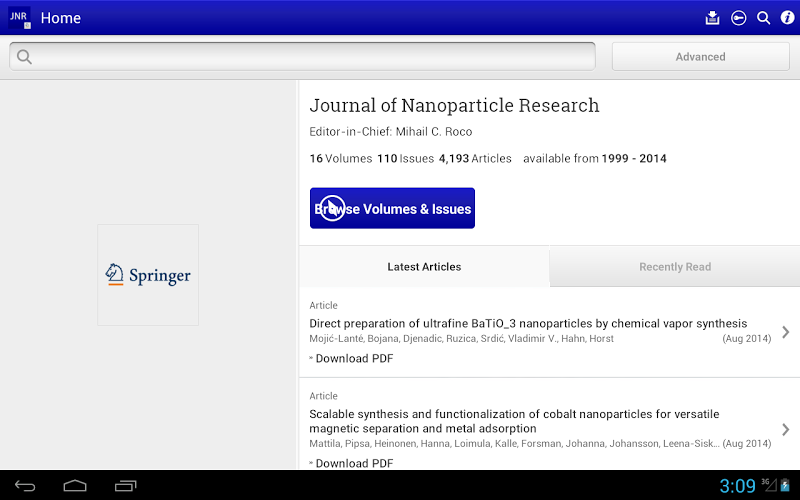Tap the search magnifier in top bar
This screenshot has width=800, height=500.
763,18
